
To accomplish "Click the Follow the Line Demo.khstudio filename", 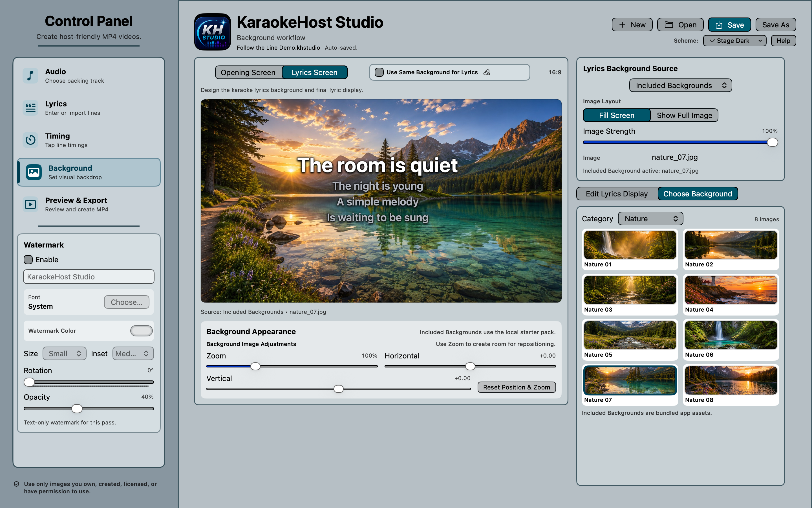I will 278,48.
